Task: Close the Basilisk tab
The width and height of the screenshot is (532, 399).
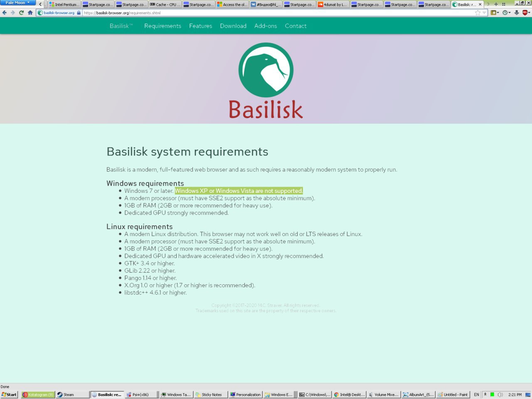Action: [x=480, y=4]
